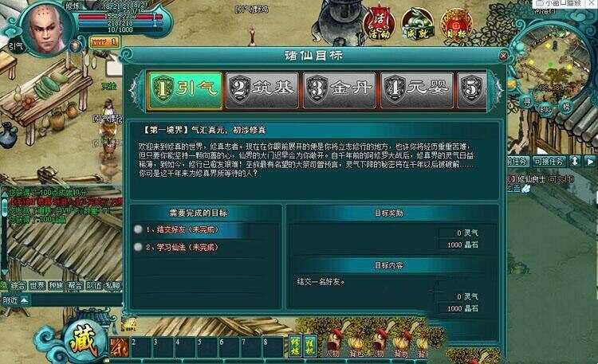Select goal 2 学习仙法 radio bullet
The image size is (598, 364).
coord(138,247)
